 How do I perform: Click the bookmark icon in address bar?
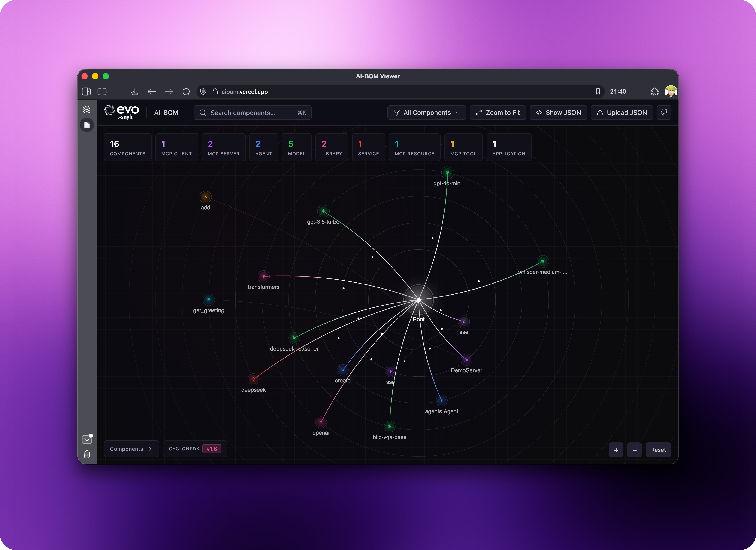(x=598, y=91)
